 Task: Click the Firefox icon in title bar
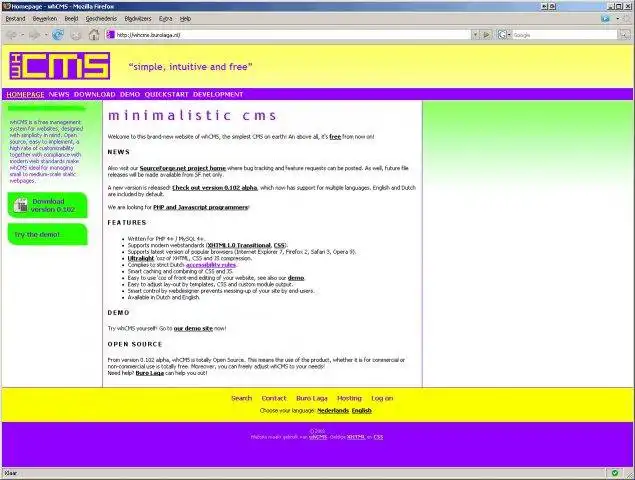tap(6, 6)
